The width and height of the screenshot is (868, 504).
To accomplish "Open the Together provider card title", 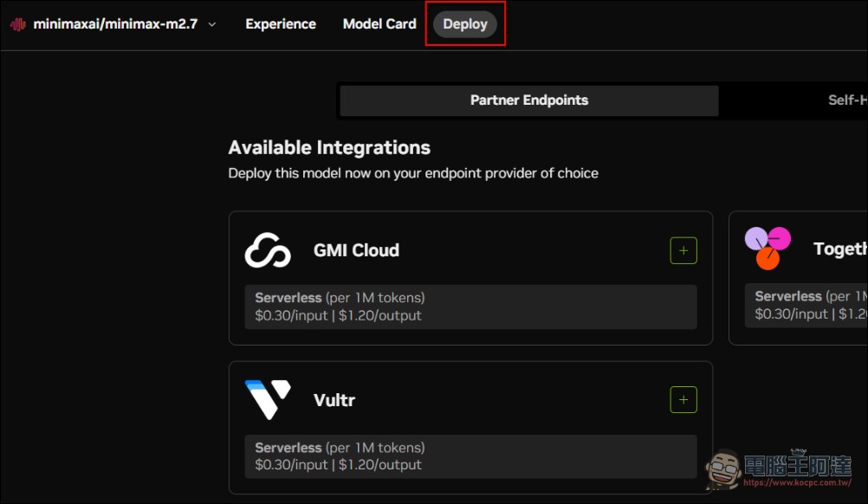I will coord(840,249).
